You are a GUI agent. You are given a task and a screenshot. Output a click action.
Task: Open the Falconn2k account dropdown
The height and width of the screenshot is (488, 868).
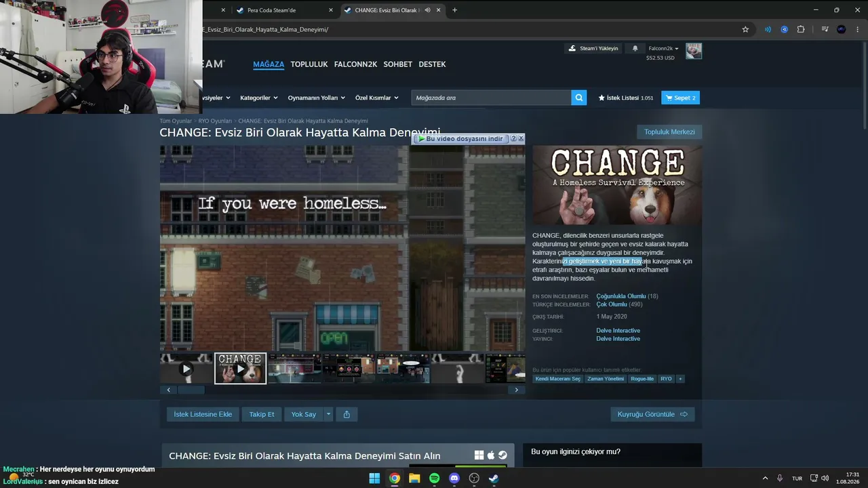point(663,49)
